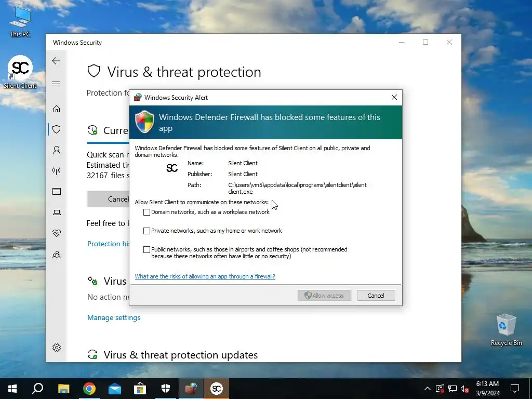Click the Cancel button in Security Alert
This screenshot has height=399, width=532.
tap(376, 296)
